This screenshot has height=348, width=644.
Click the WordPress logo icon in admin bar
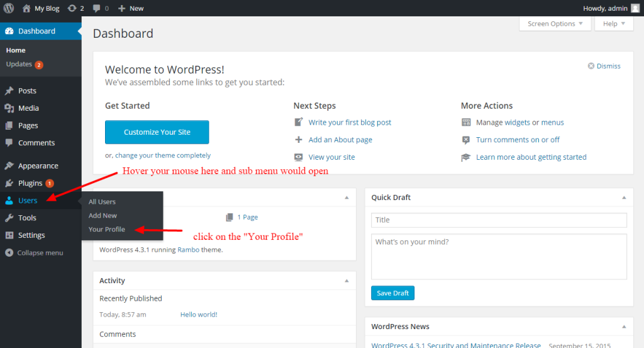(9, 8)
